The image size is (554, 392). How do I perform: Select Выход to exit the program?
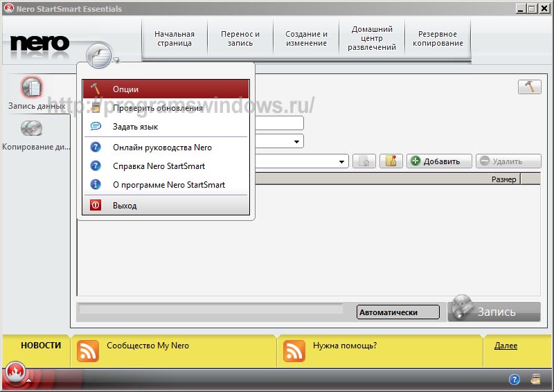click(166, 206)
